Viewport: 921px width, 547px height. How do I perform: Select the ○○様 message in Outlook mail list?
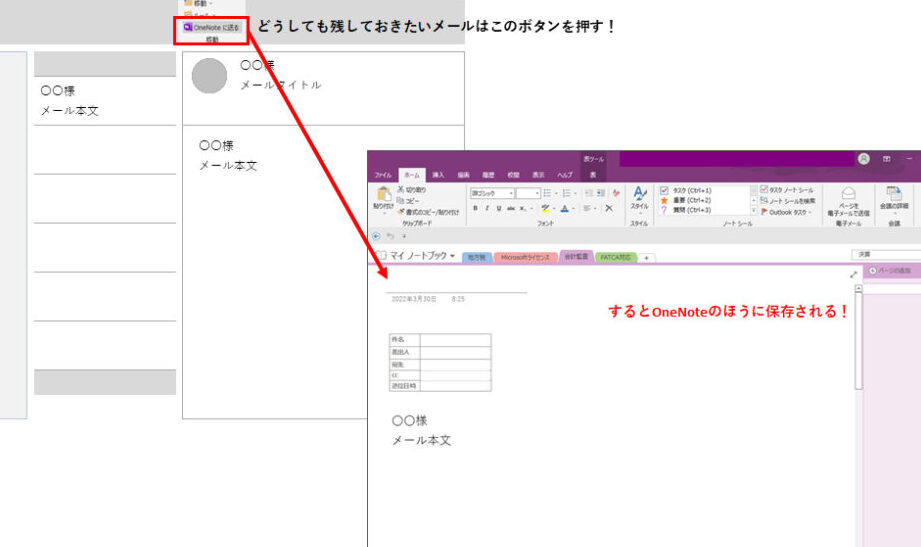tap(105, 100)
